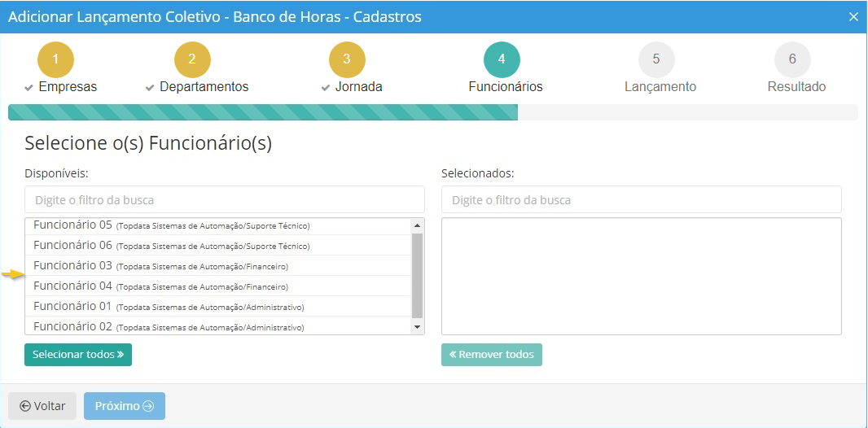The height and width of the screenshot is (428, 868).
Task: Click the step 5 Lançamento circle
Action: 656,59
